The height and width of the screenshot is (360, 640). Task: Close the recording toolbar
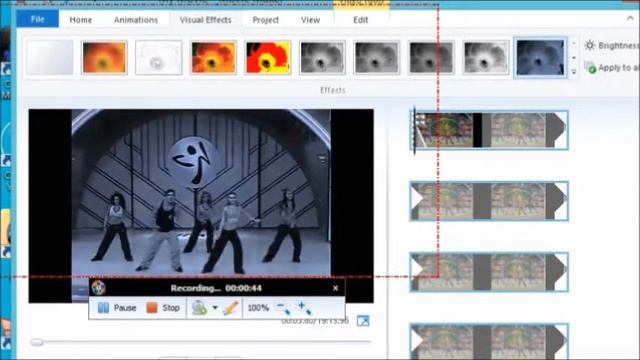336,288
